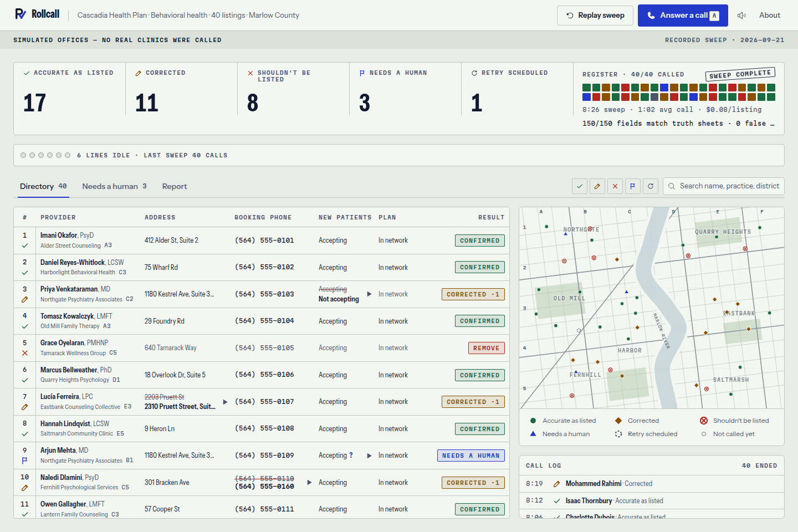Click Mohammed Rahimi call log entry
The image size is (798, 532).
tap(652, 484)
